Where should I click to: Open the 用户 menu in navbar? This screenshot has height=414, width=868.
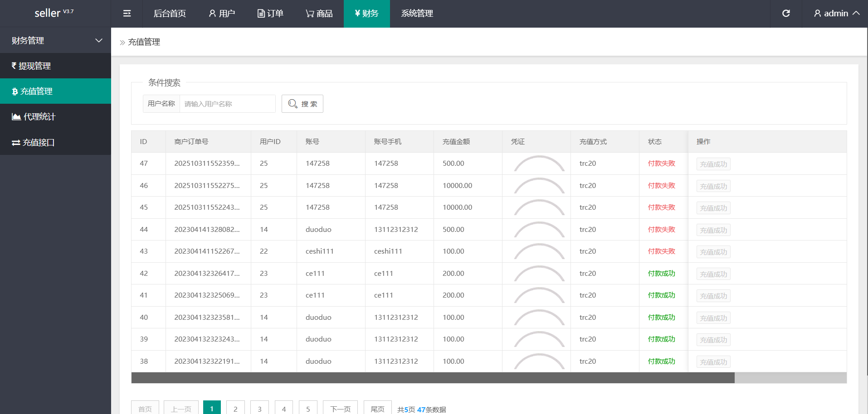pos(222,14)
